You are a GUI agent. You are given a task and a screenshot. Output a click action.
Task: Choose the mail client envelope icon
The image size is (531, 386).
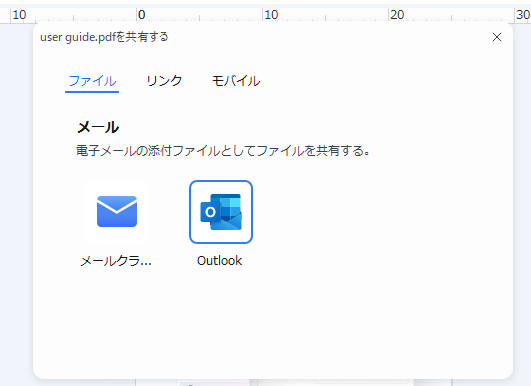click(117, 212)
